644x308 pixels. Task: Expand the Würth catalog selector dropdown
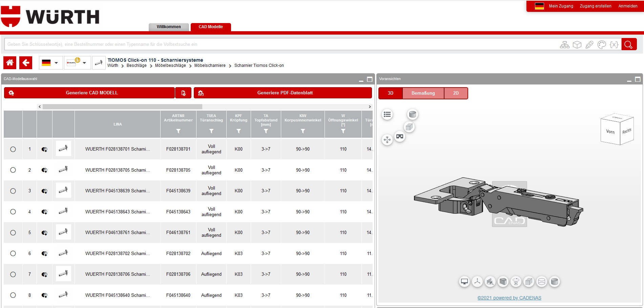(77, 63)
